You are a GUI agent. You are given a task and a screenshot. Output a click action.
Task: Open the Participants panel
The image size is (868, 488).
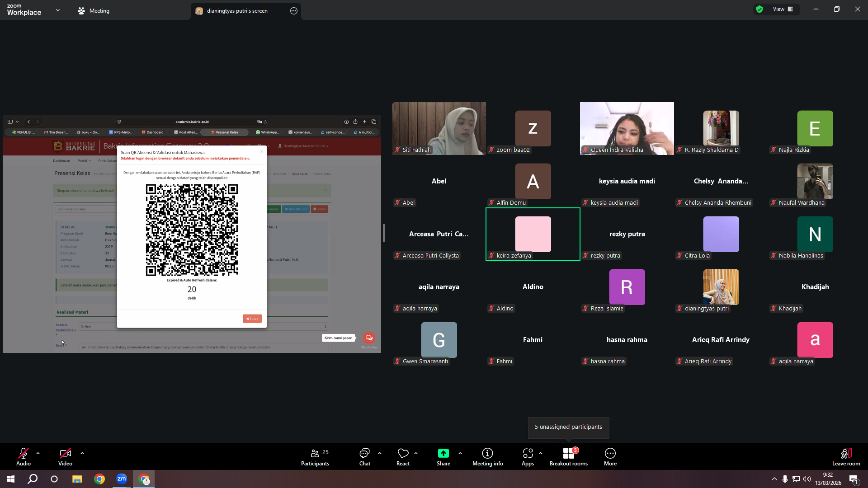(316, 457)
